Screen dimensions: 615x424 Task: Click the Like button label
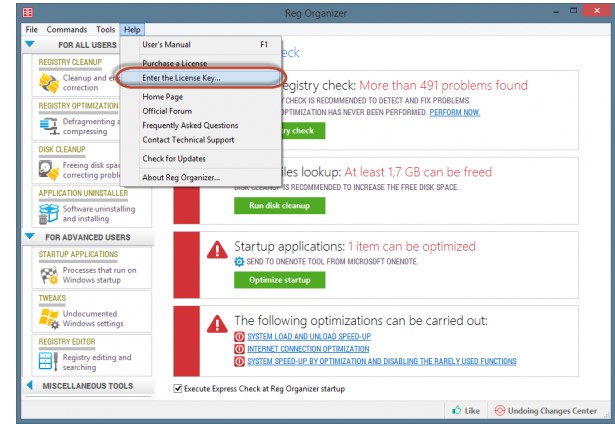472,411
